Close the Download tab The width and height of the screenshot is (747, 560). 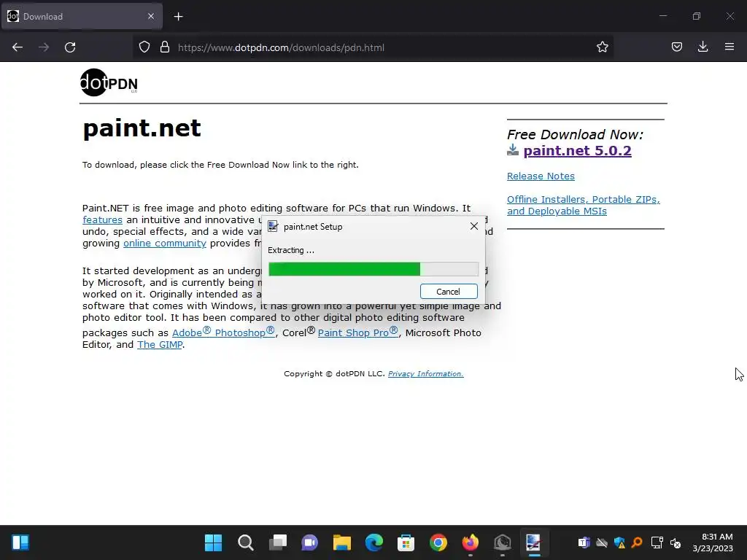tap(151, 16)
